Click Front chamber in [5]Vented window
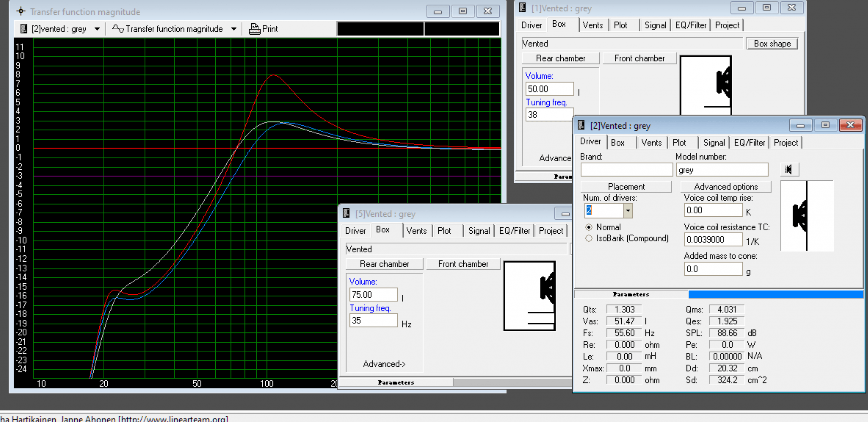This screenshot has width=868, height=422. point(463,264)
